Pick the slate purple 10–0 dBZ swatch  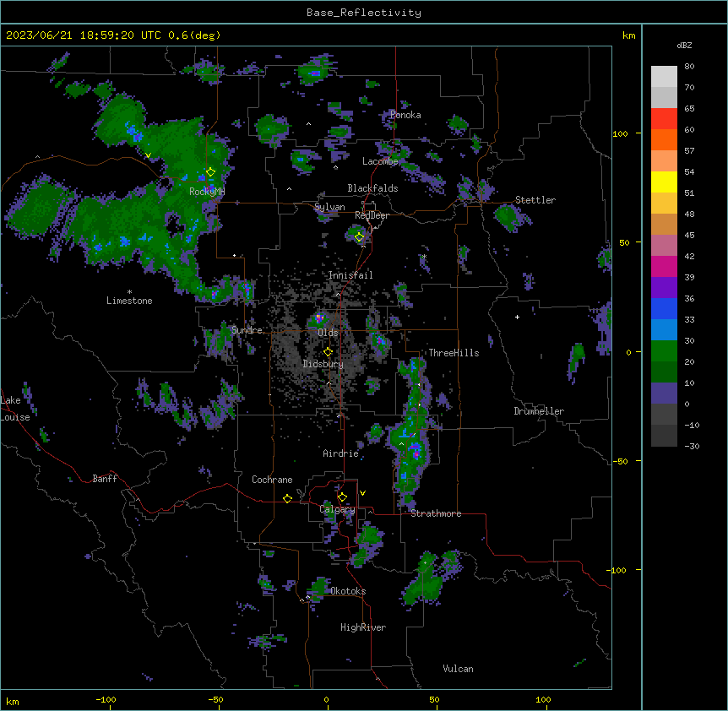(x=664, y=393)
